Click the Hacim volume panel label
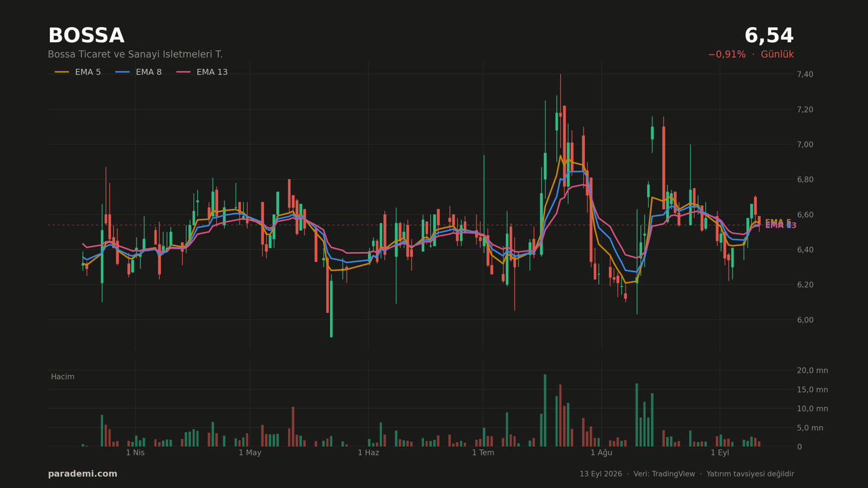This screenshot has height=488, width=868. [x=62, y=377]
